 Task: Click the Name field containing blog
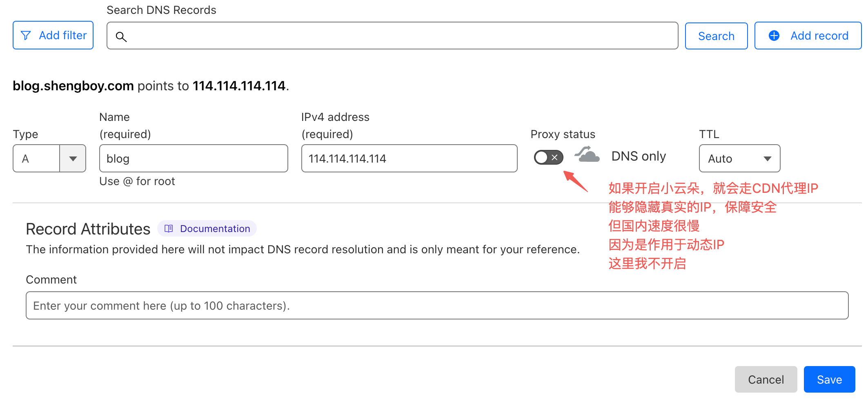click(194, 159)
